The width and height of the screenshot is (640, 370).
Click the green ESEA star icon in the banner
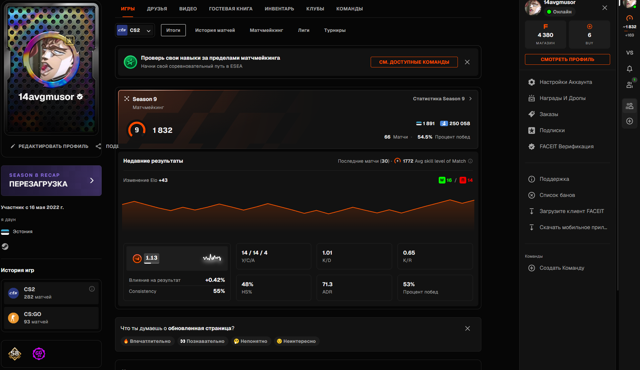tap(130, 62)
